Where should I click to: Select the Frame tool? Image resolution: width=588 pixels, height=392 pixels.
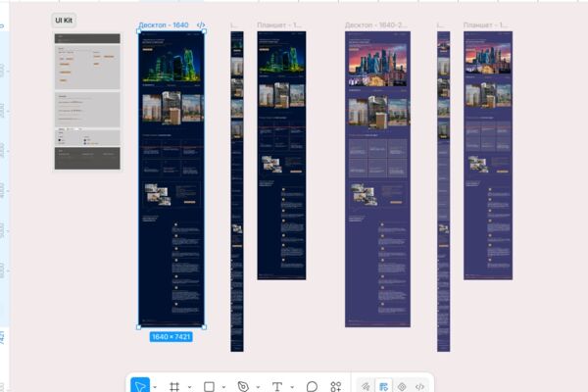tap(174, 386)
